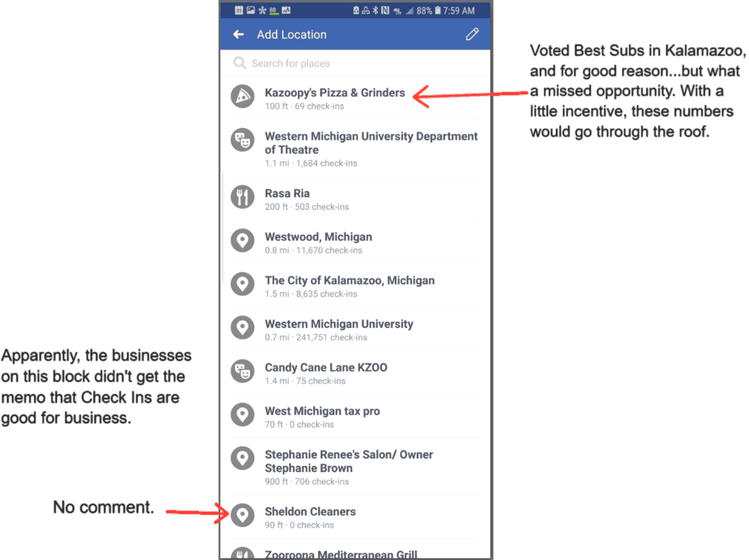This screenshot has height=560, width=749.
Task: Select Kazoopy's Pizza & Grinders location
Action: (x=355, y=99)
